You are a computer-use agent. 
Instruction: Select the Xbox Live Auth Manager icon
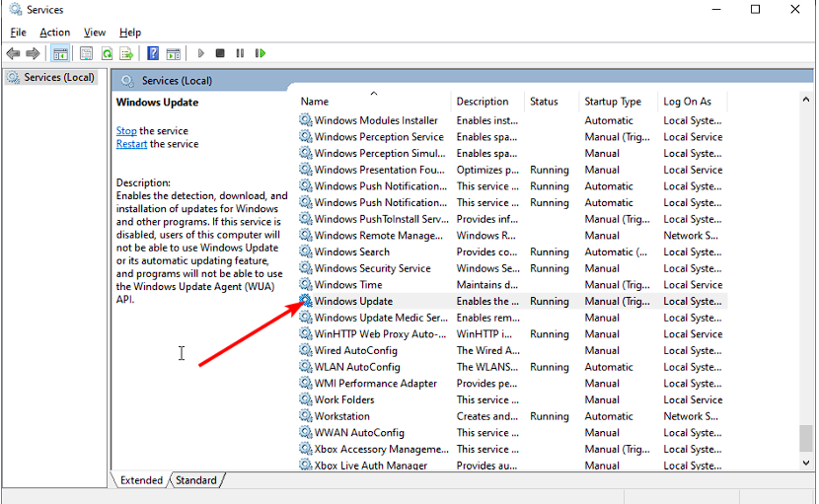tap(306, 465)
